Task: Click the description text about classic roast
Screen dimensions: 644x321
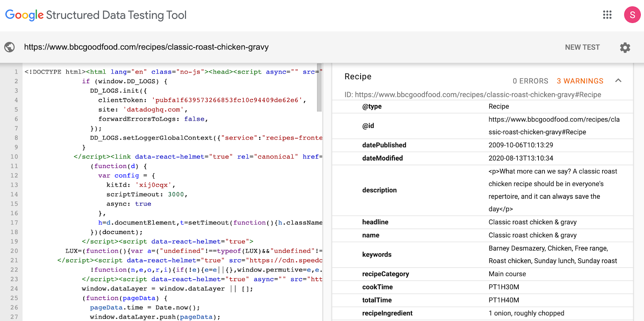Action: point(553,190)
